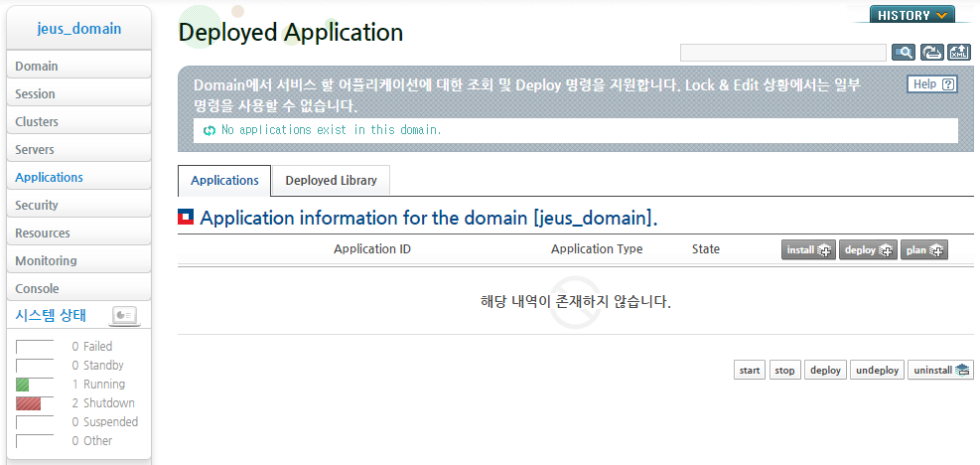Click the search magnifier icon
This screenshot has height=465, width=980.
[904, 53]
